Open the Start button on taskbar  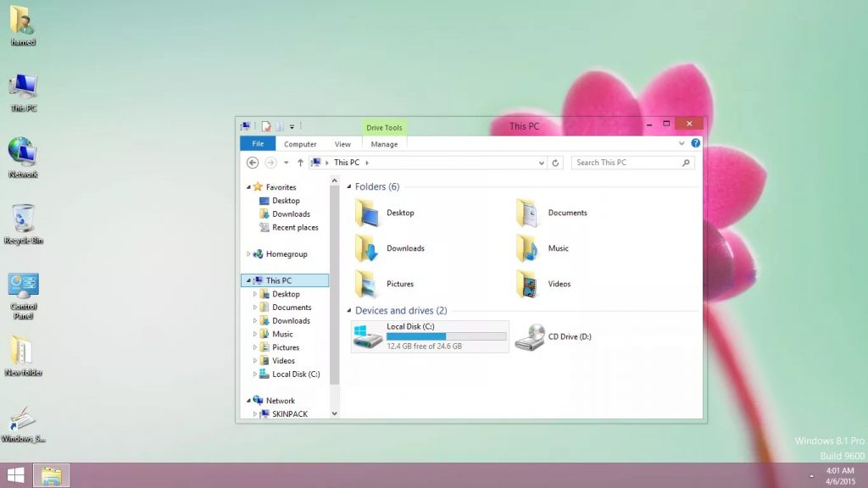click(15, 475)
